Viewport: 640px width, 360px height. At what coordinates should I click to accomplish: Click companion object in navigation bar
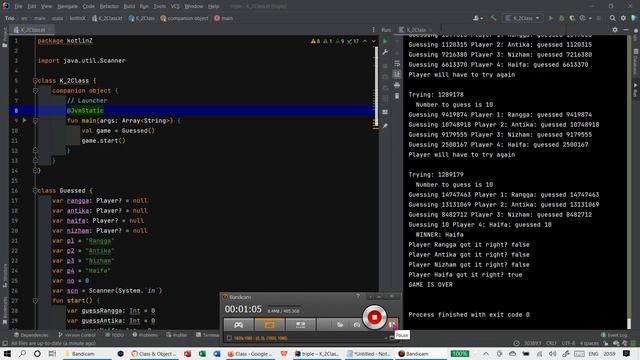184,18
